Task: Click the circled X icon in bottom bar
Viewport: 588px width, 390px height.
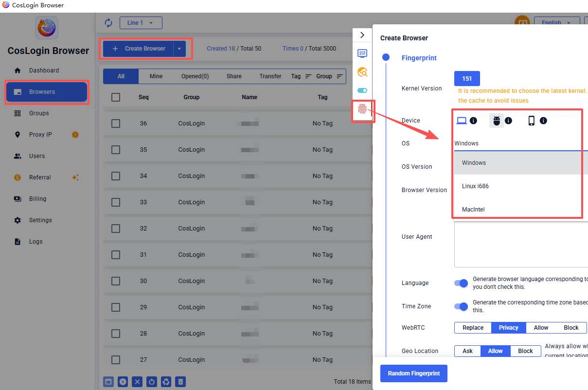Action: point(123,382)
